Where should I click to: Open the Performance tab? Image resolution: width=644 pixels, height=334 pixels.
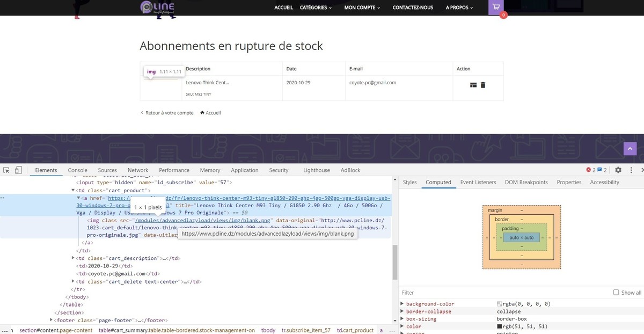pos(174,170)
